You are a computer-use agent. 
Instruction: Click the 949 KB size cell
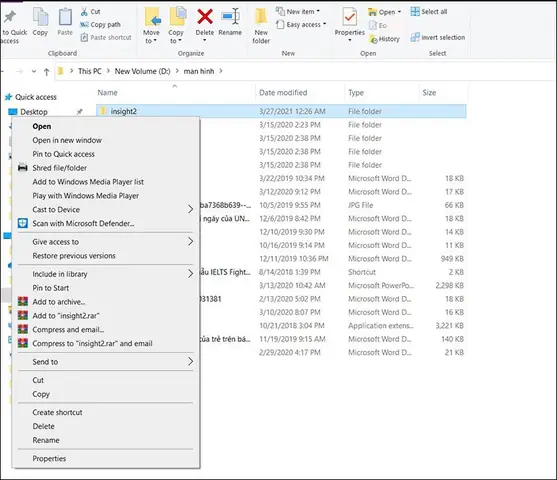tap(452, 259)
